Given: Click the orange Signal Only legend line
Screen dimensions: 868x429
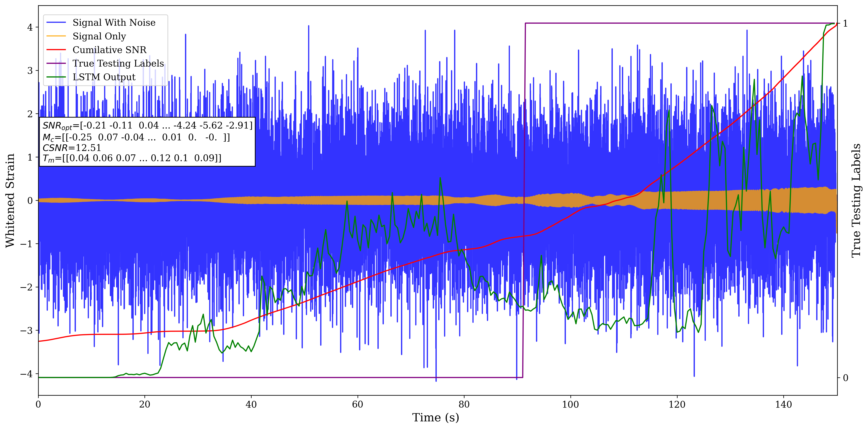Looking at the screenshot, I should coord(56,36).
